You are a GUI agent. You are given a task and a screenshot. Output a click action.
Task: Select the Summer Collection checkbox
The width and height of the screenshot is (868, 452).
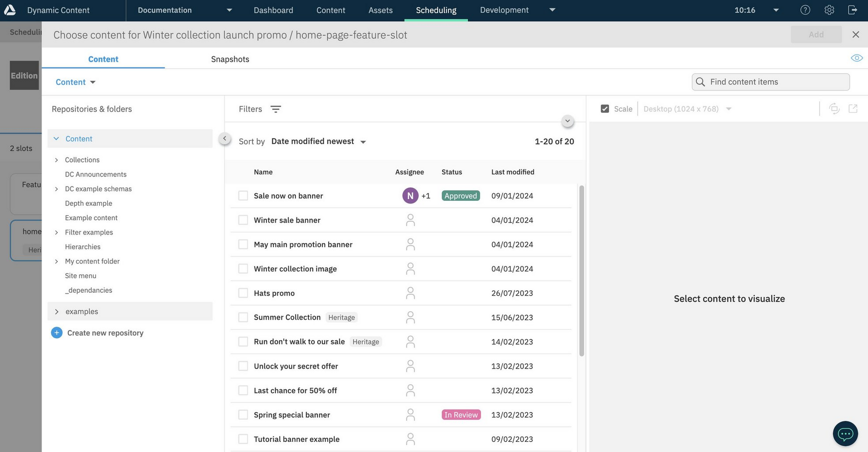243,317
